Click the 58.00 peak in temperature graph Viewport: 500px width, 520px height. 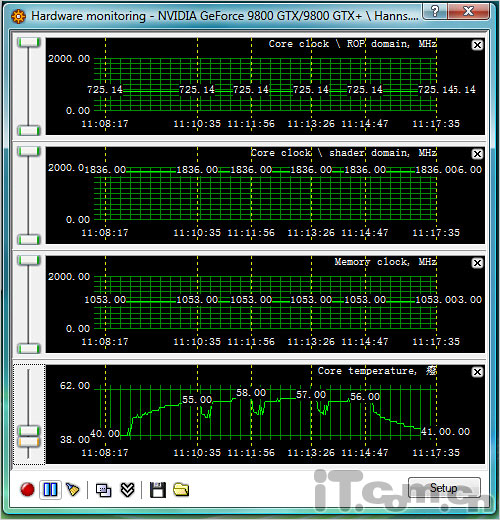[251, 393]
